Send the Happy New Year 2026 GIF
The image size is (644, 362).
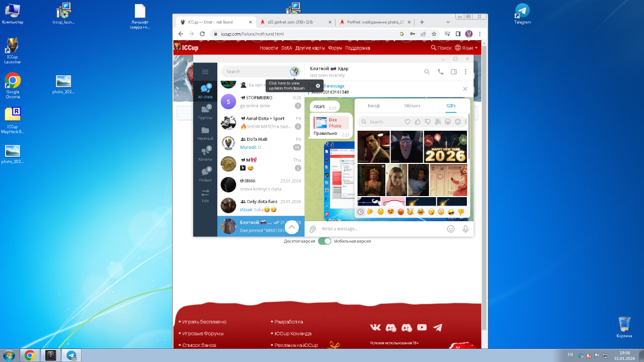(x=445, y=147)
